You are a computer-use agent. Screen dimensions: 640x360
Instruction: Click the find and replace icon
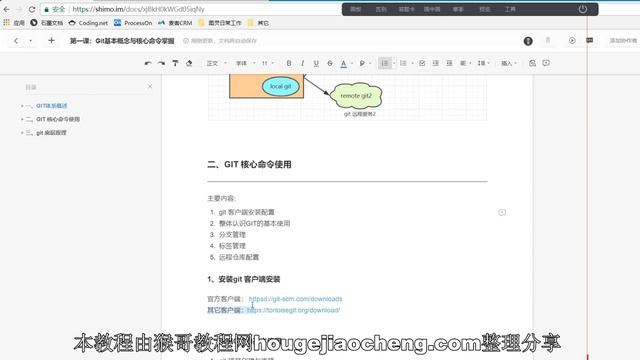pyautogui.click(x=532, y=63)
